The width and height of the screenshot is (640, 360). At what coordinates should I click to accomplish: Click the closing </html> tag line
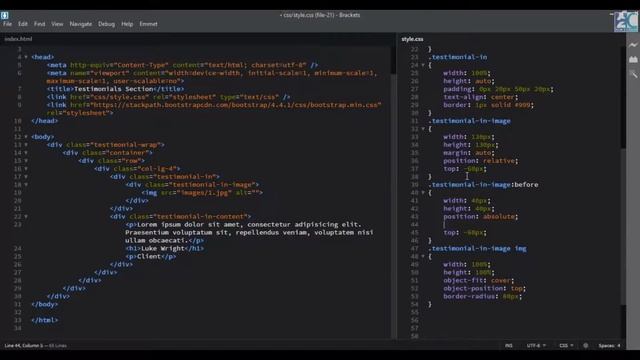(44, 320)
